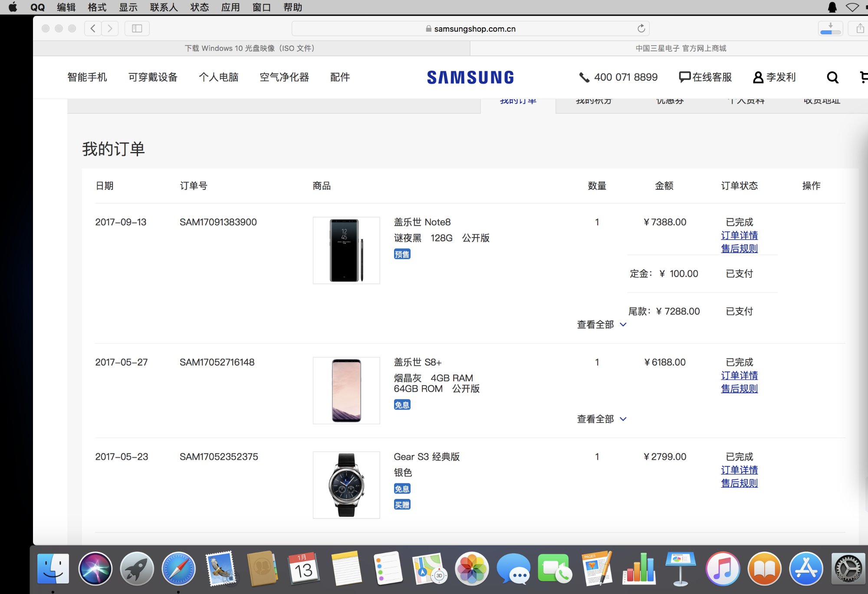Screen dimensions: 868x594
Task: Go back with Safari back arrow
Action: tap(93, 29)
